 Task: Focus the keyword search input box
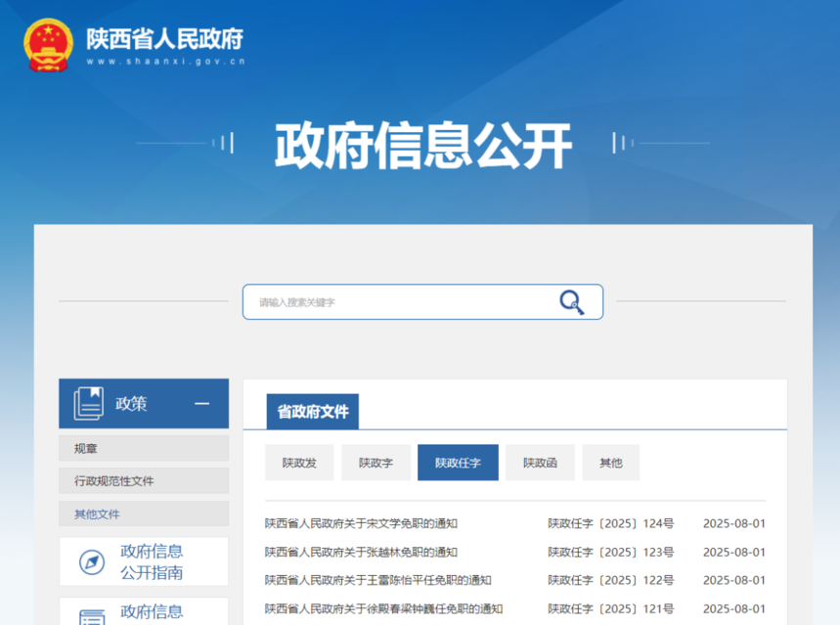coord(401,302)
